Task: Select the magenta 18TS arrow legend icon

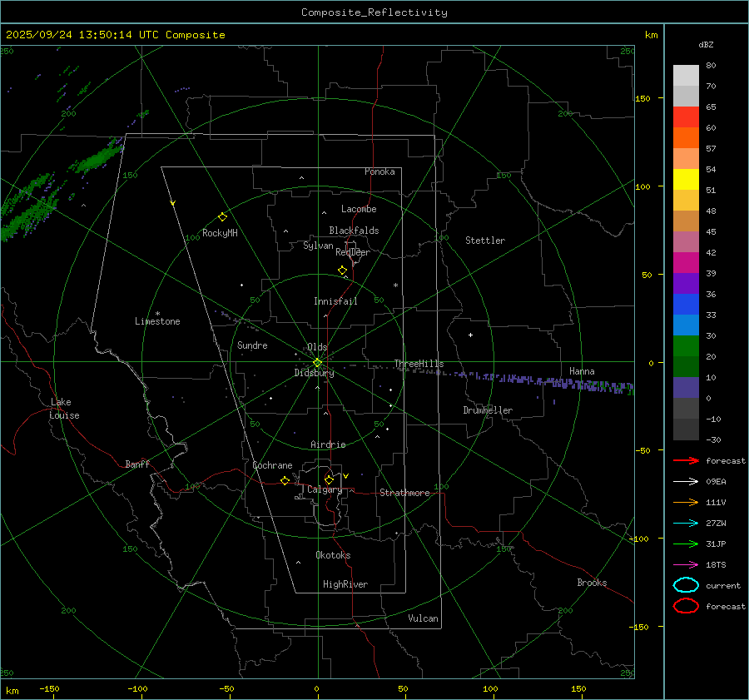Action: 685,564
